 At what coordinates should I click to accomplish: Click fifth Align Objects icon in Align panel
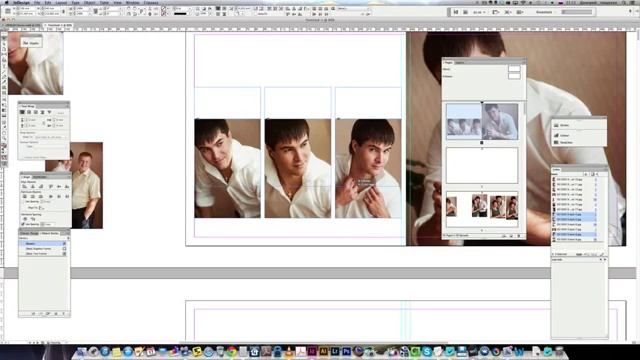coord(59,187)
